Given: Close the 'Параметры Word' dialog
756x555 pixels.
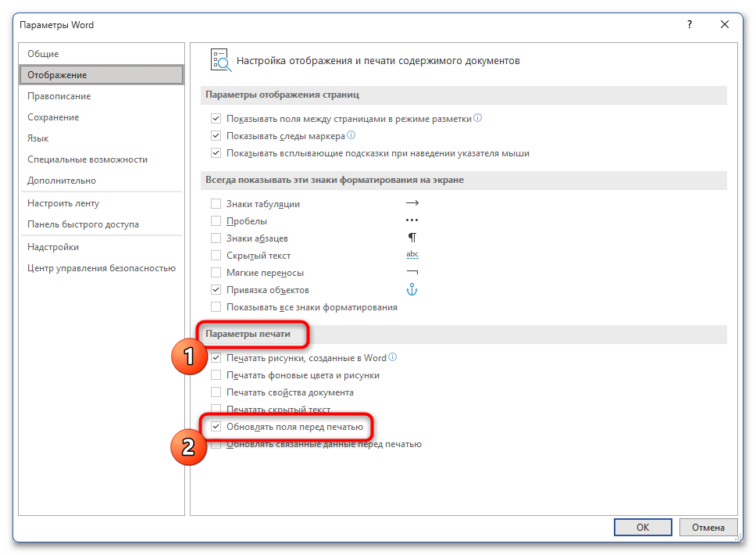Looking at the screenshot, I should 724,24.
